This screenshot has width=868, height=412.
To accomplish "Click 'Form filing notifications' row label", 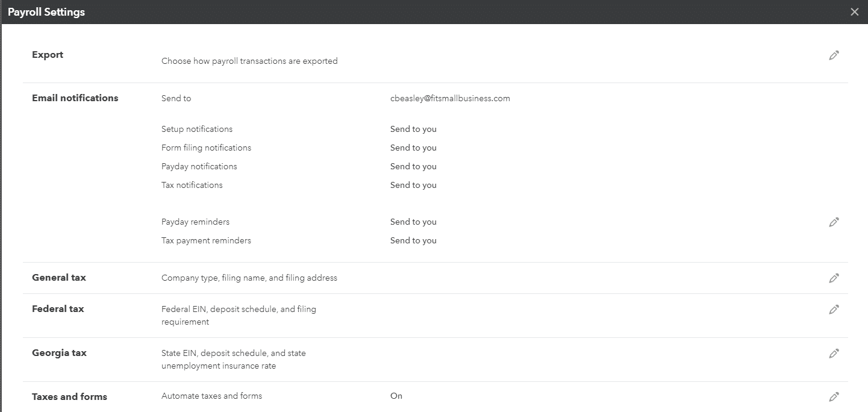I will coord(206,148).
